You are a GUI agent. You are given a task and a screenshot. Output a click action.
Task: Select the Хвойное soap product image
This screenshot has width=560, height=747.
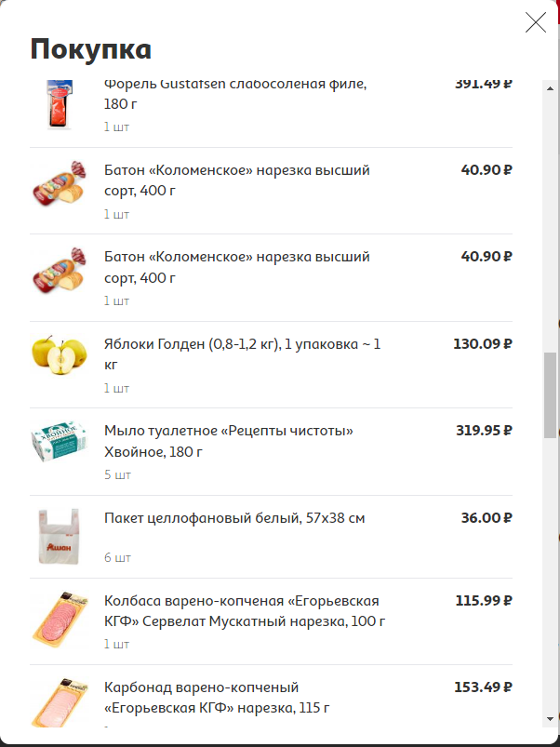[60, 442]
